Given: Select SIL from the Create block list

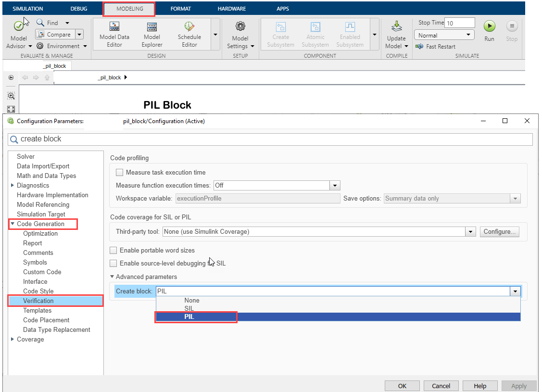Looking at the screenshot, I should click(189, 308).
